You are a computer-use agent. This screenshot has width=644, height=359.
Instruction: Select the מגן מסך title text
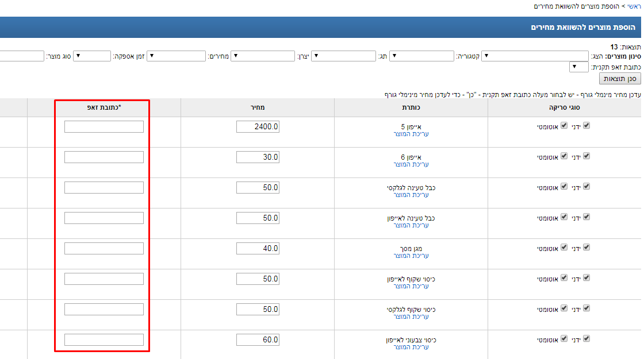pyautogui.click(x=411, y=249)
